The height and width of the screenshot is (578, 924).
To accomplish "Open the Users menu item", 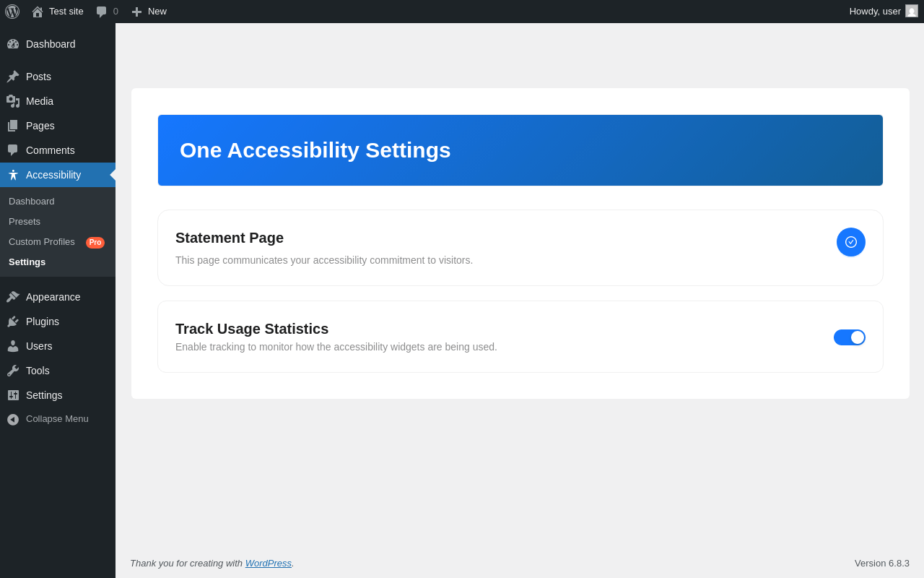I will coord(58,346).
